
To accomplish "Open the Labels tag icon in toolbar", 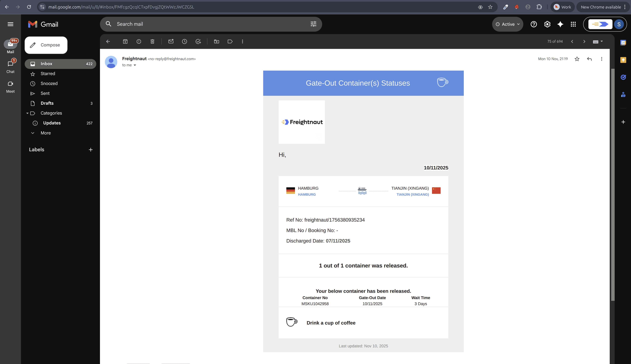I will point(230,41).
